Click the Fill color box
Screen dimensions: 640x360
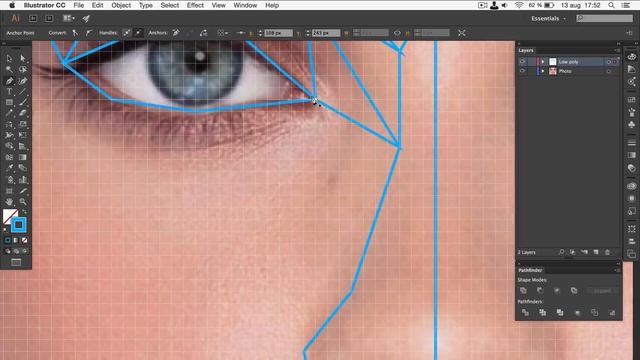(10, 216)
